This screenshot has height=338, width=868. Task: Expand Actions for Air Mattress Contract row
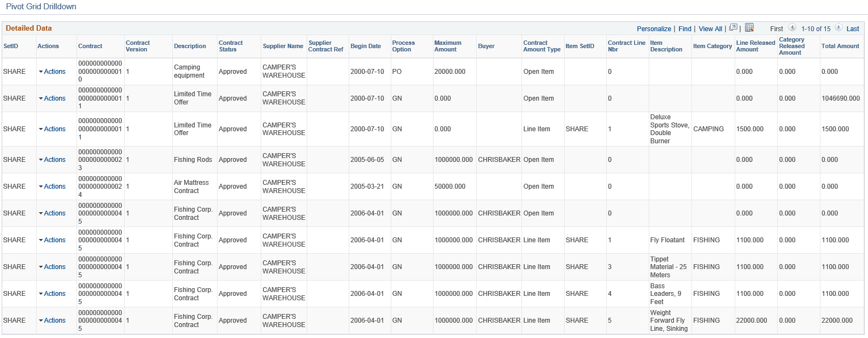pyautogui.click(x=52, y=187)
